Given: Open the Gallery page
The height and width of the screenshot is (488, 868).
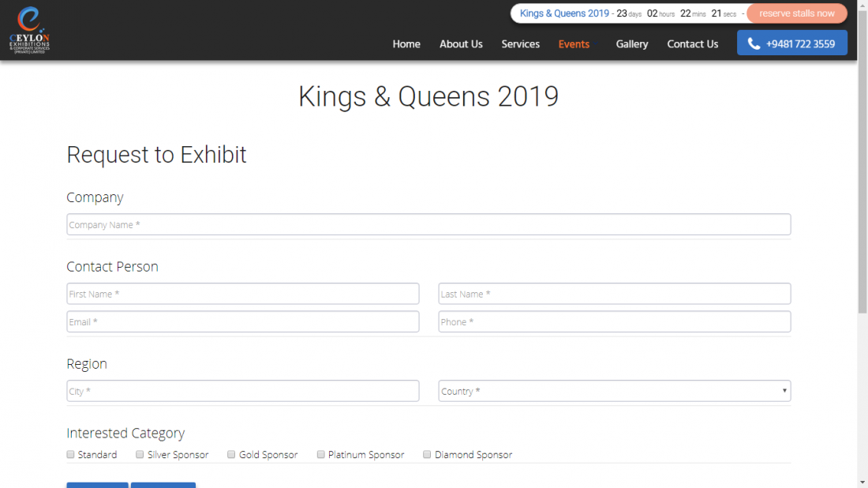Looking at the screenshot, I should point(631,43).
